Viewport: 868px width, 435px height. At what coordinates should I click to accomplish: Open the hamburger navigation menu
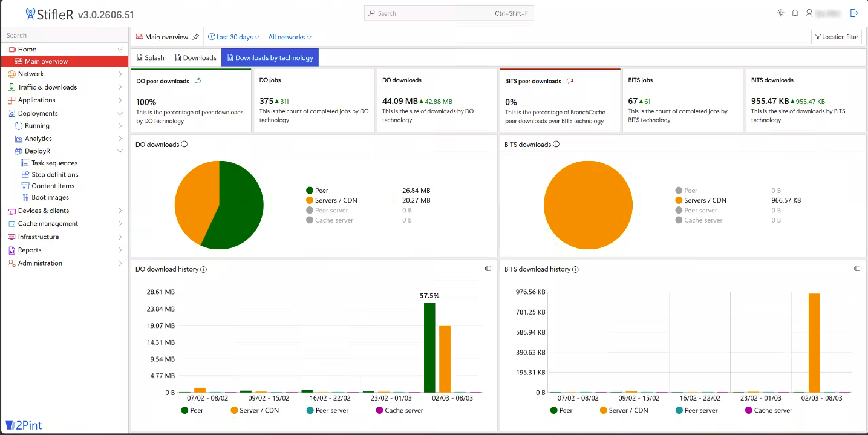pyautogui.click(x=11, y=13)
